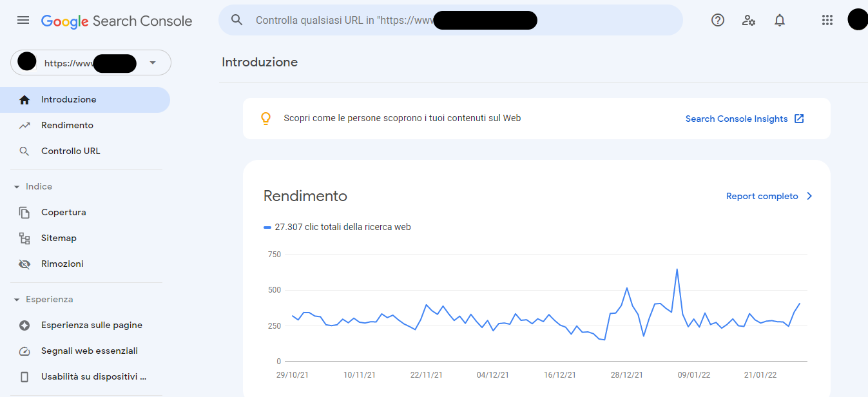Open the Copertura report

pos(63,213)
